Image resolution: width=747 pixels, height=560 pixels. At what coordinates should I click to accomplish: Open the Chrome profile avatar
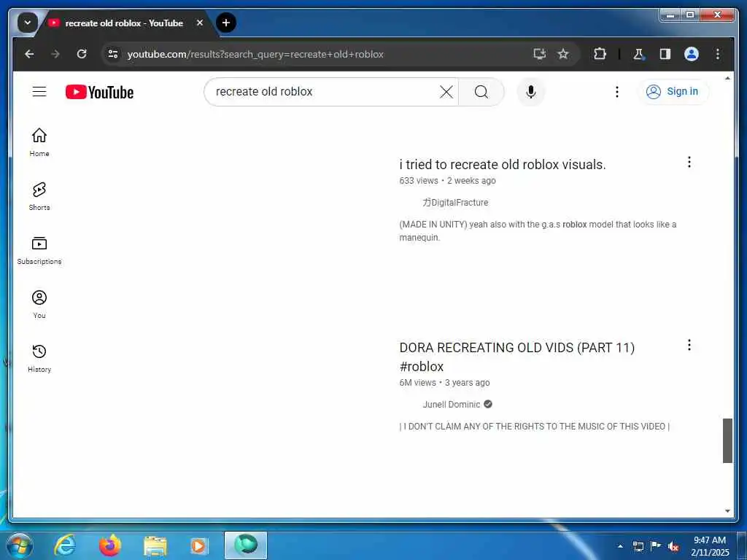click(x=692, y=54)
